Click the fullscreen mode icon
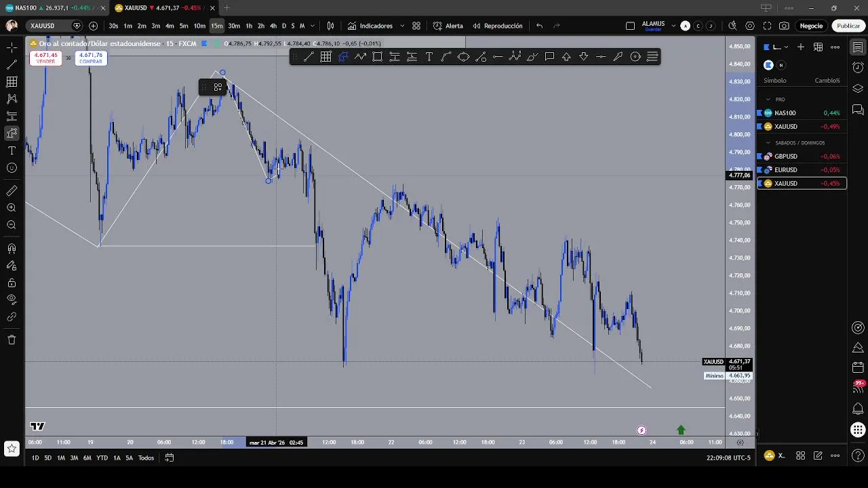This screenshot has height=488, width=868. pyautogui.click(x=767, y=26)
